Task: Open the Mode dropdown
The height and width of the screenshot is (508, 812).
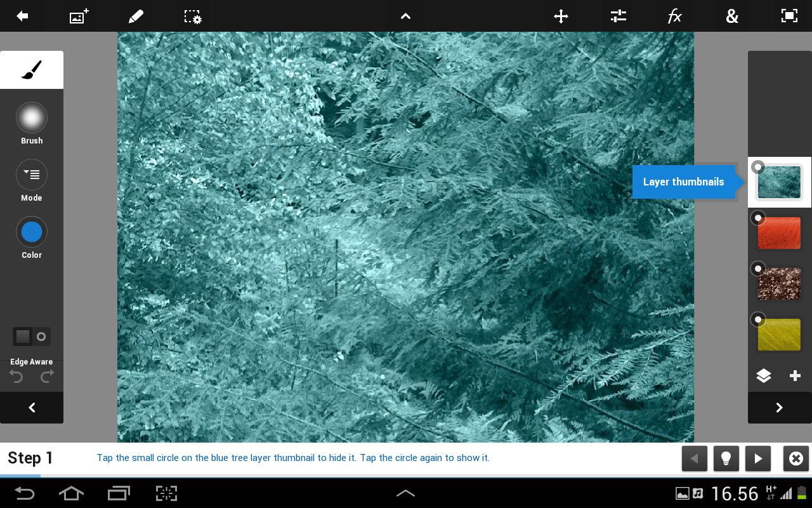Action: [x=32, y=175]
